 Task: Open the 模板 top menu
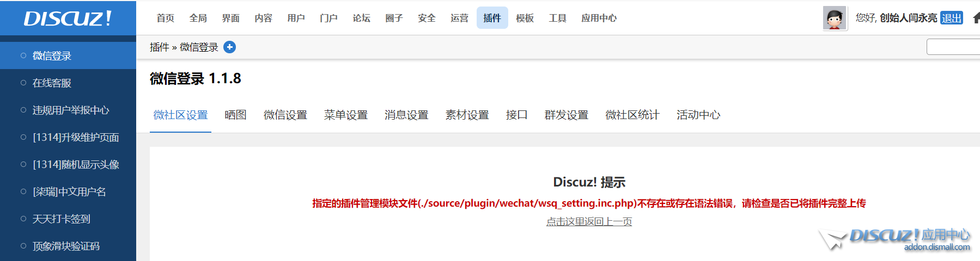pyautogui.click(x=525, y=18)
